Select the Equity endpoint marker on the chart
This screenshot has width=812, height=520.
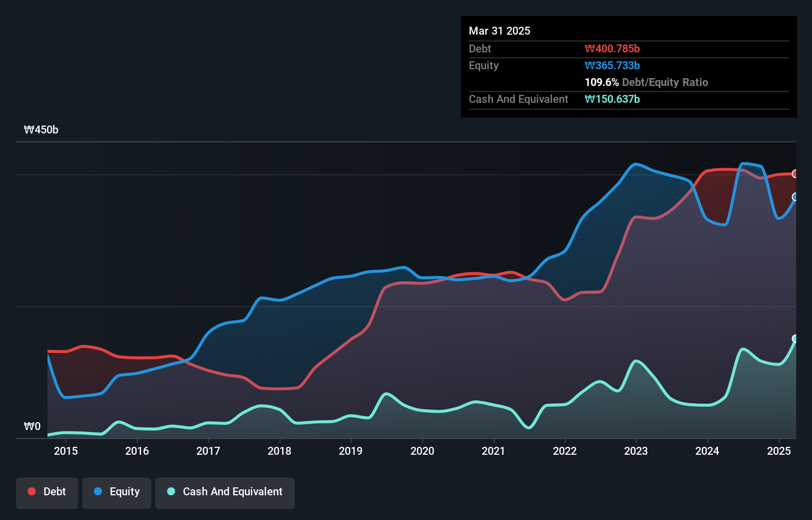[x=795, y=198]
